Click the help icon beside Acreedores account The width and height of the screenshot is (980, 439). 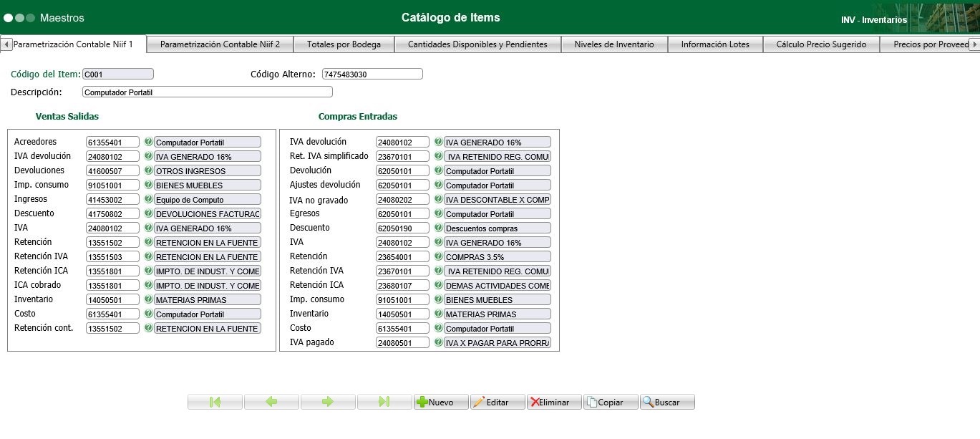(149, 142)
